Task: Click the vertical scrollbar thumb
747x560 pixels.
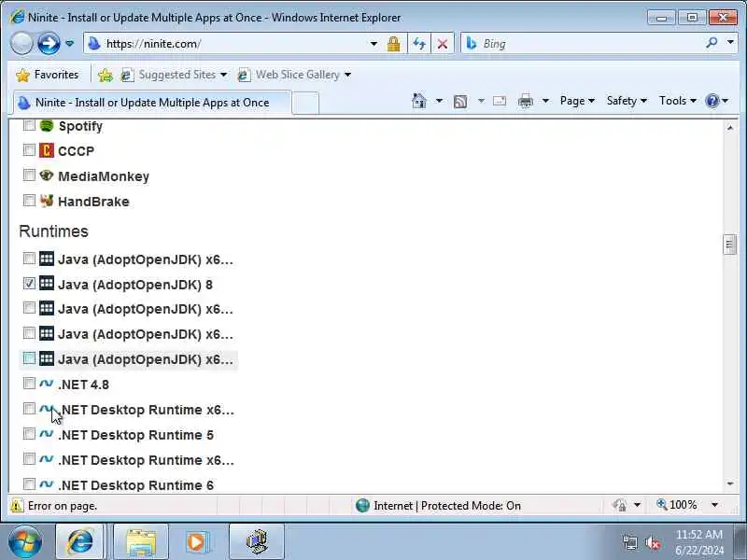Action: [729, 245]
